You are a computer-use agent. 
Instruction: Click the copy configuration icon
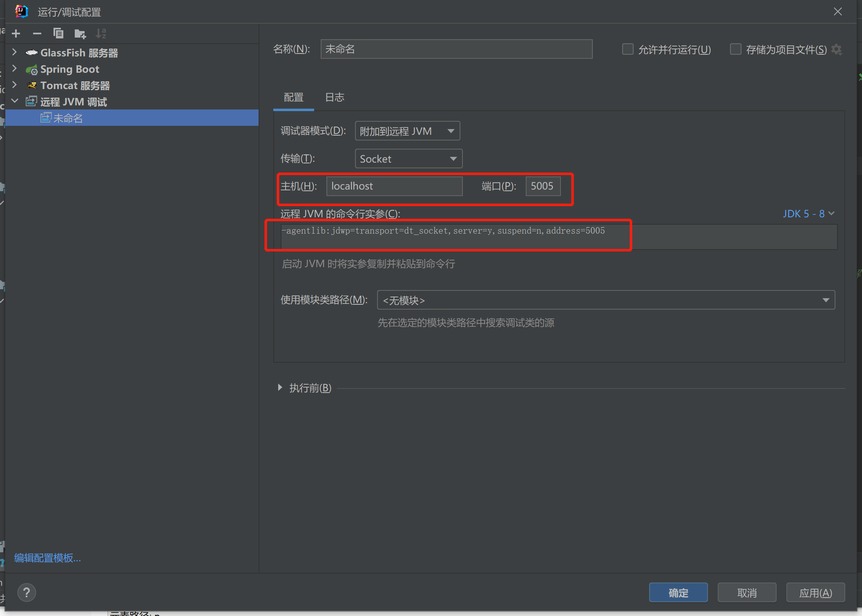(x=58, y=33)
